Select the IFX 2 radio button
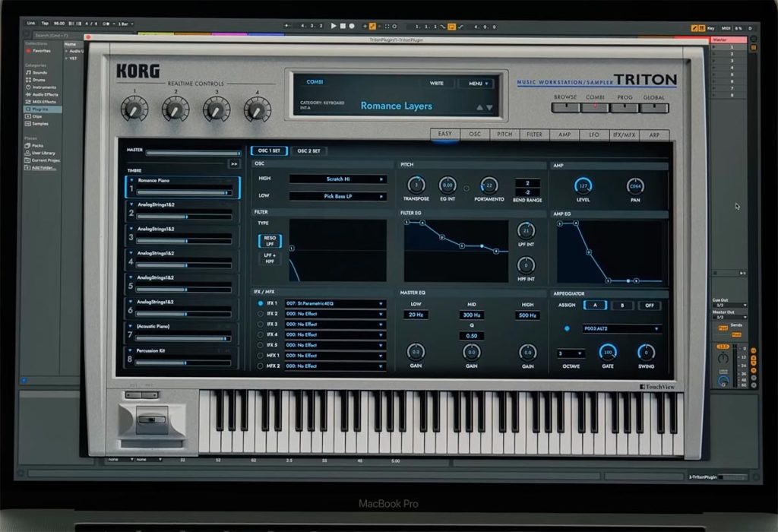This screenshot has height=532, width=778. pos(260,314)
